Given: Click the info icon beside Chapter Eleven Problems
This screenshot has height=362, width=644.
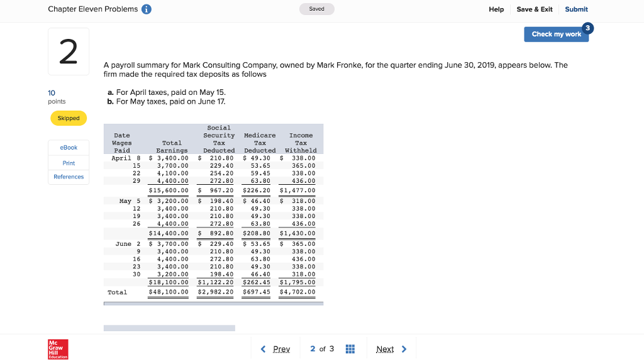Looking at the screenshot, I should point(147,9).
